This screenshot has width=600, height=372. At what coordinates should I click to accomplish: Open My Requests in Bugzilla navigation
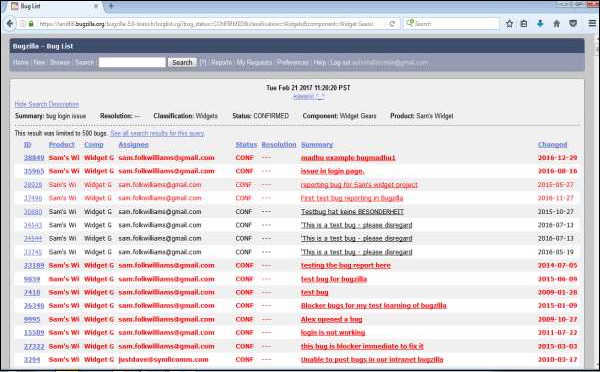click(254, 62)
